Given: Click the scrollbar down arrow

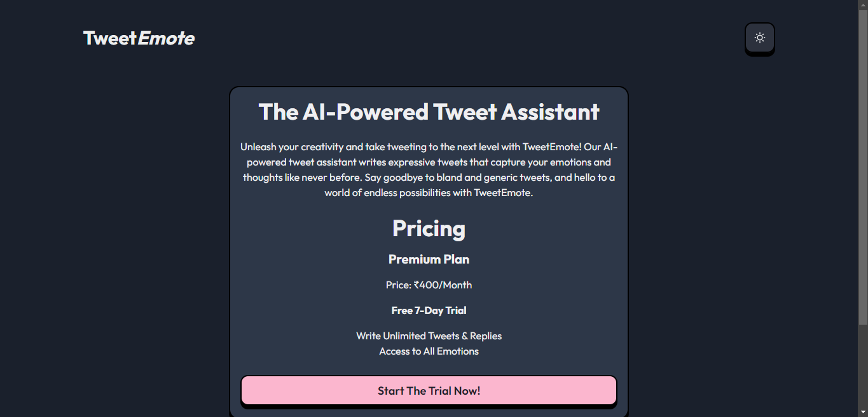Looking at the screenshot, I should coord(863,412).
